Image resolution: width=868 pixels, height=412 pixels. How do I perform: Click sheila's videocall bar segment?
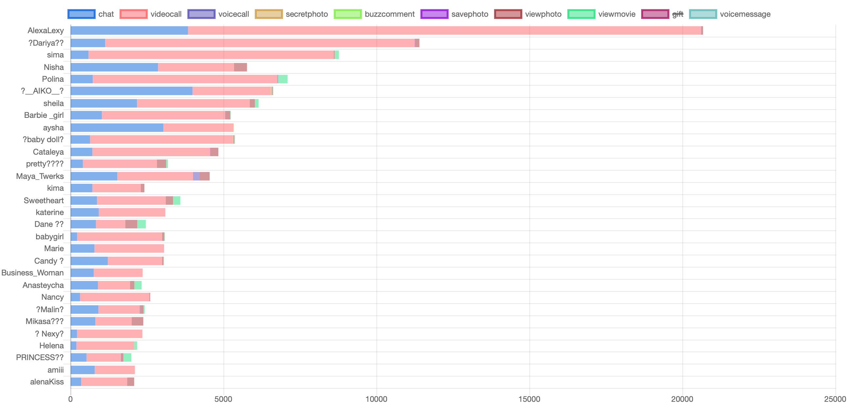[x=193, y=103]
